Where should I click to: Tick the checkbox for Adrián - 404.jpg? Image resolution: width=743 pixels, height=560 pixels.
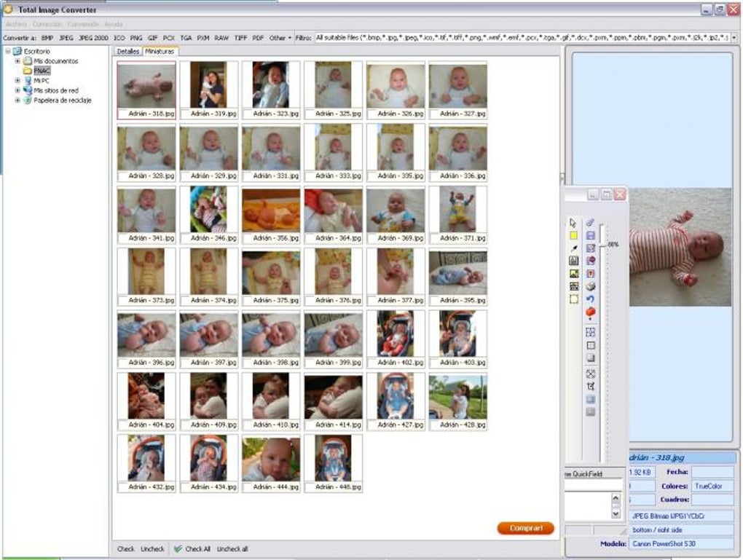tap(122, 425)
